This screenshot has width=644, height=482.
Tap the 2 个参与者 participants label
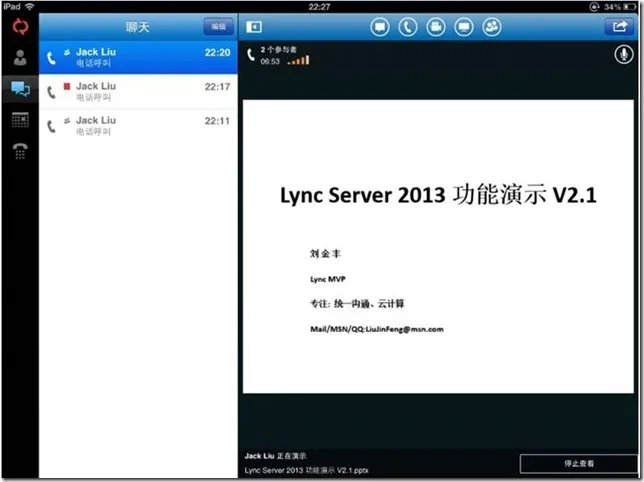tap(278, 50)
